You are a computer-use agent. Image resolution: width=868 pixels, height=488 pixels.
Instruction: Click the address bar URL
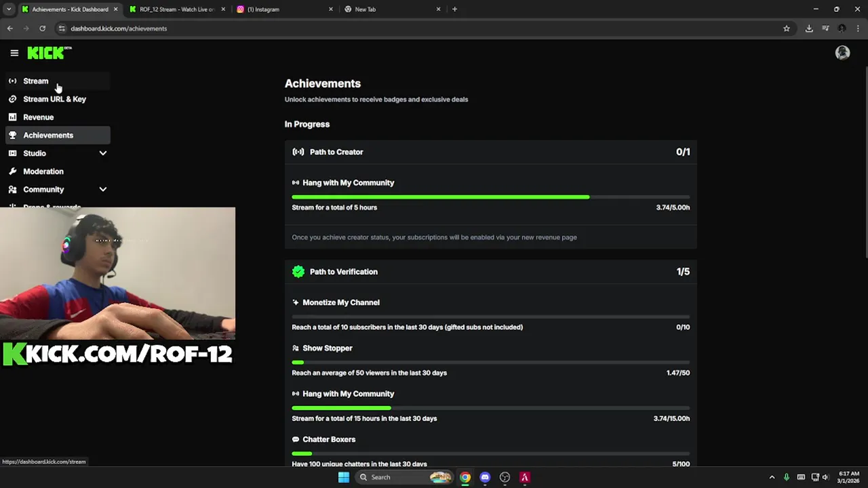(119, 28)
